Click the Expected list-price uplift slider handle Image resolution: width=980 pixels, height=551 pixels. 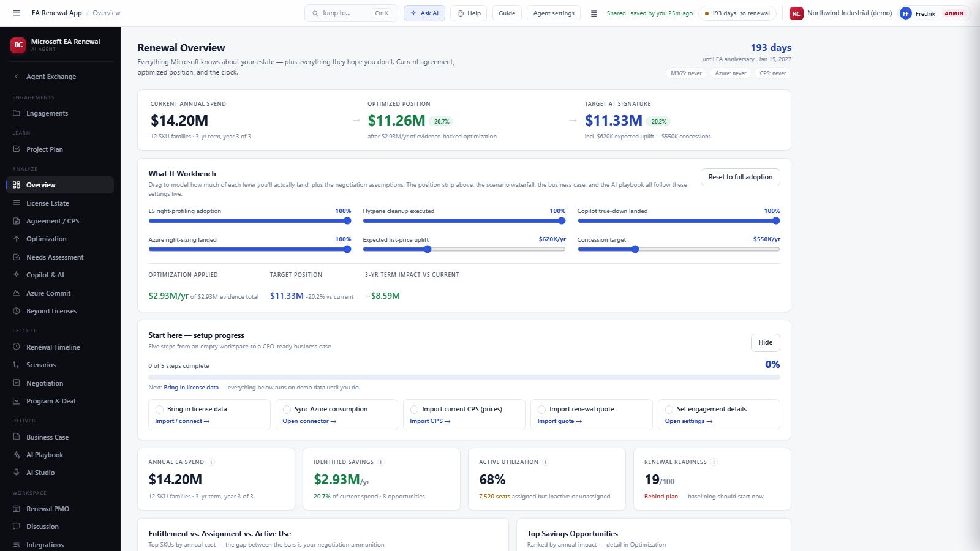pyautogui.click(x=428, y=249)
